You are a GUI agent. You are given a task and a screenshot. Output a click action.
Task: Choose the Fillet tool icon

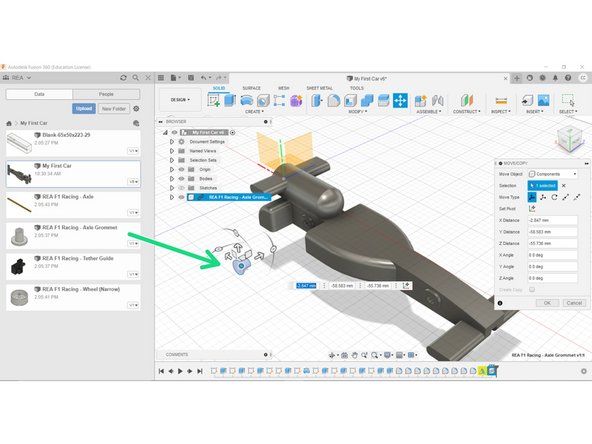(334, 100)
